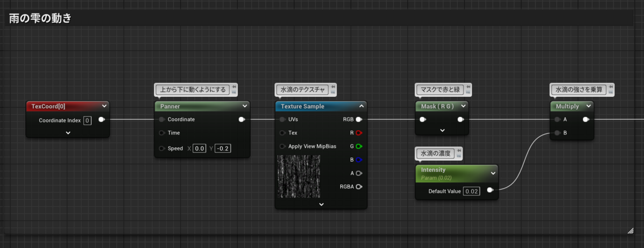
Task: Collapse Texture Sample node header chevron
Action: (362, 106)
